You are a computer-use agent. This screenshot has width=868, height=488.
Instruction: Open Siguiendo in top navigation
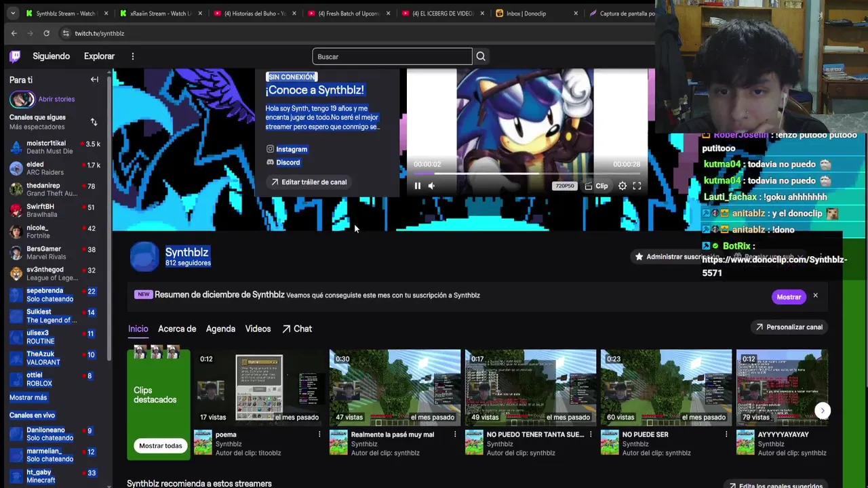click(52, 56)
